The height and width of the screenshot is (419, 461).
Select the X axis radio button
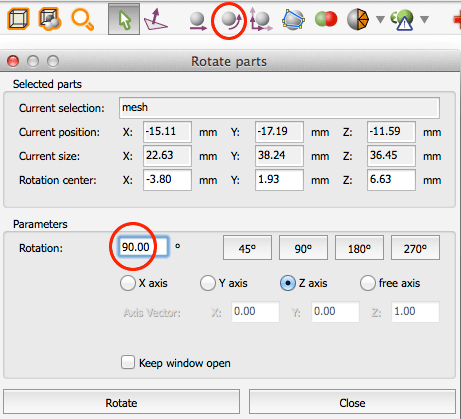coord(128,283)
